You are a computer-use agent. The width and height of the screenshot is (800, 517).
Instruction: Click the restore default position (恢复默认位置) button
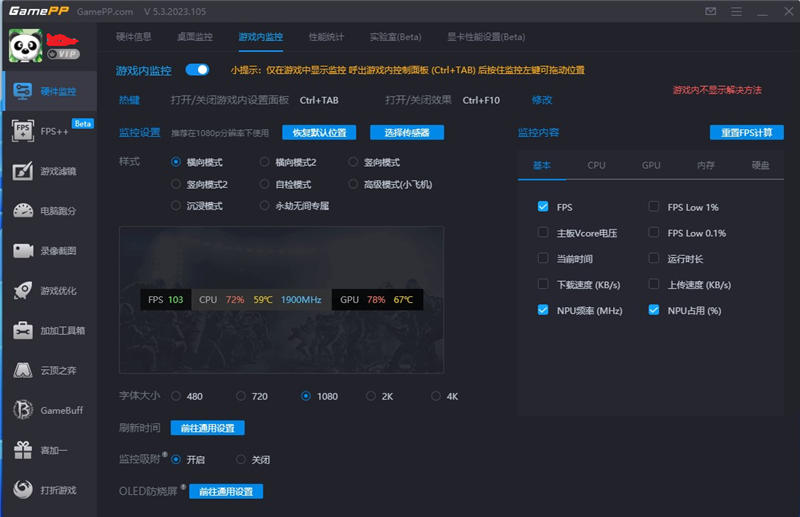tap(319, 133)
